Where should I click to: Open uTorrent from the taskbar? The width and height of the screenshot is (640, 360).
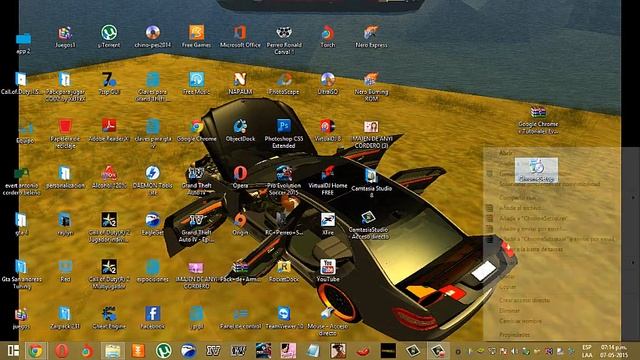[163, 351]
